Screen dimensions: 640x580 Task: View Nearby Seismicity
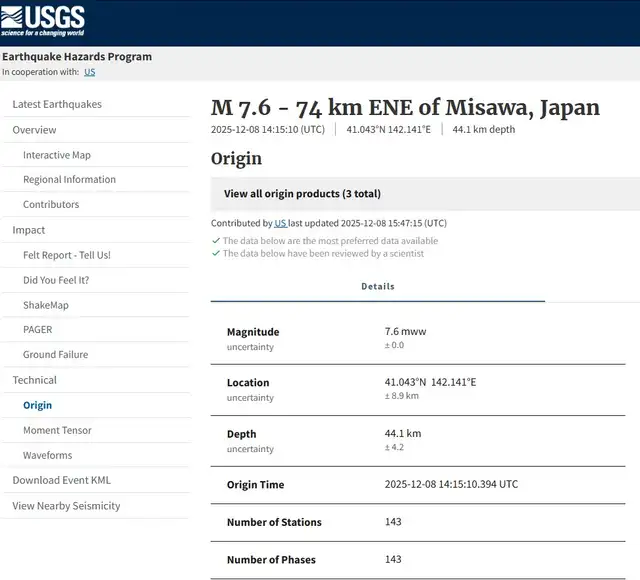pyautogui.click(x=66, y=506)
